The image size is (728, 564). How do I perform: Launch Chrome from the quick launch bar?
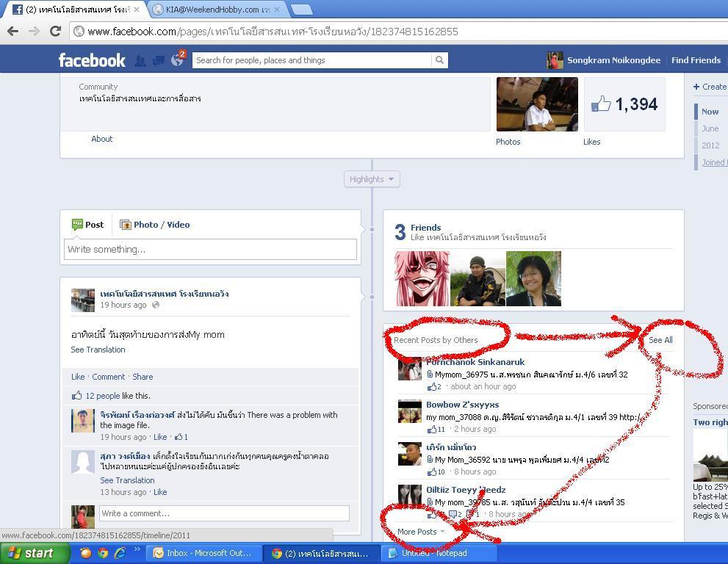(x=103, y=553)
